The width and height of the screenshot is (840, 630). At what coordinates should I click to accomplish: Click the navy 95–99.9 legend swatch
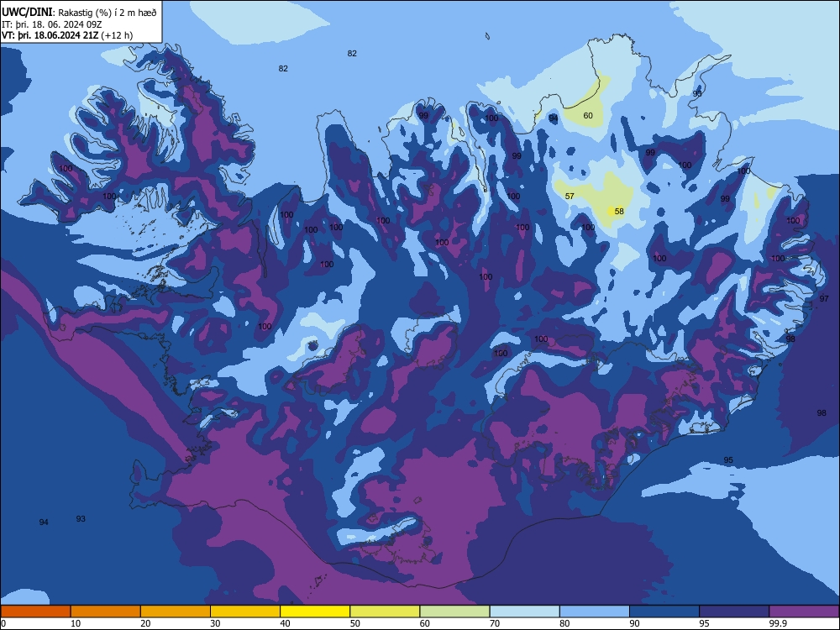tap(734, 612)
